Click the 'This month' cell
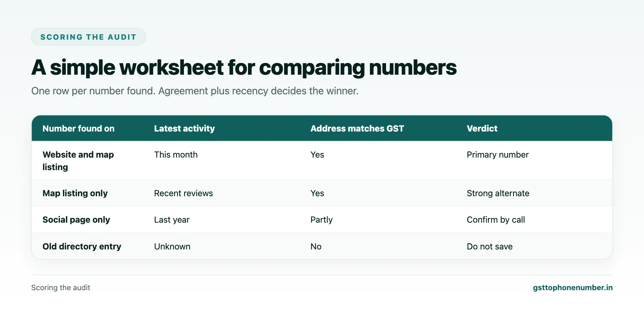The width and height of the screenshot is (644, 317). 176,155
